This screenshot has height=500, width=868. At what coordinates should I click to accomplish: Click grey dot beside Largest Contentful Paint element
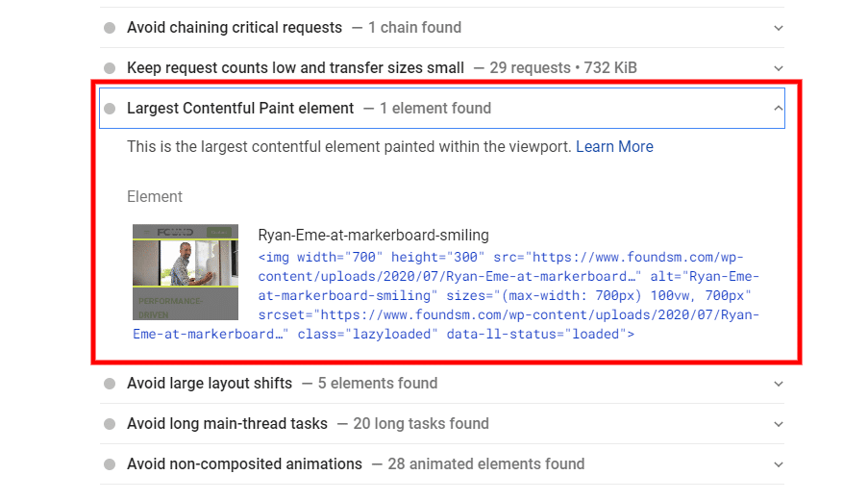(x=110, y=108)
